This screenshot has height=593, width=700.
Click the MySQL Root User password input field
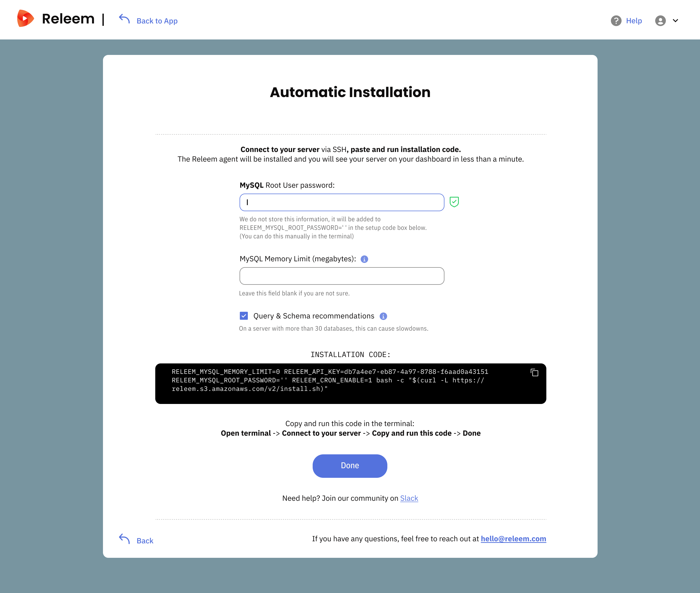click(x=341, y=202)
